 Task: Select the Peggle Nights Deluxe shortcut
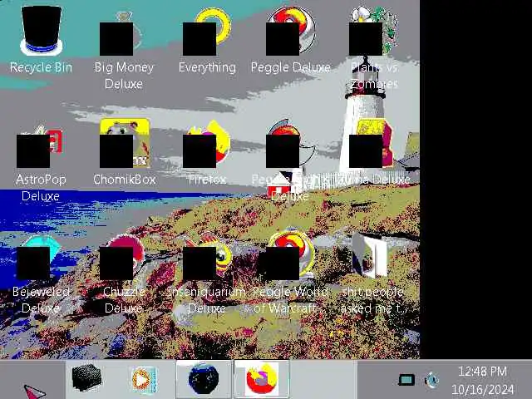pyautogui.click(x=290, y=144)
